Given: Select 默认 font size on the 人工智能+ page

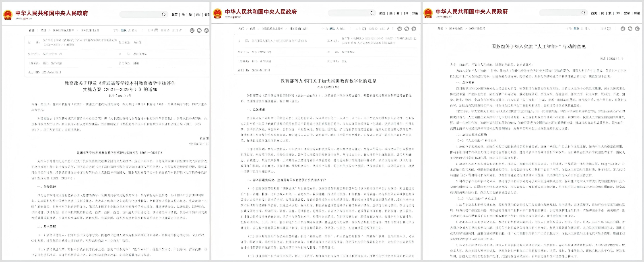Looking at the screenshot, I should (576, 29).
